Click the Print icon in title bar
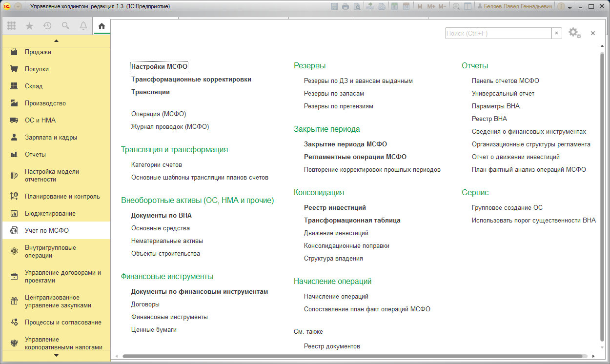610x364 pixels. [x=346, y=7]
